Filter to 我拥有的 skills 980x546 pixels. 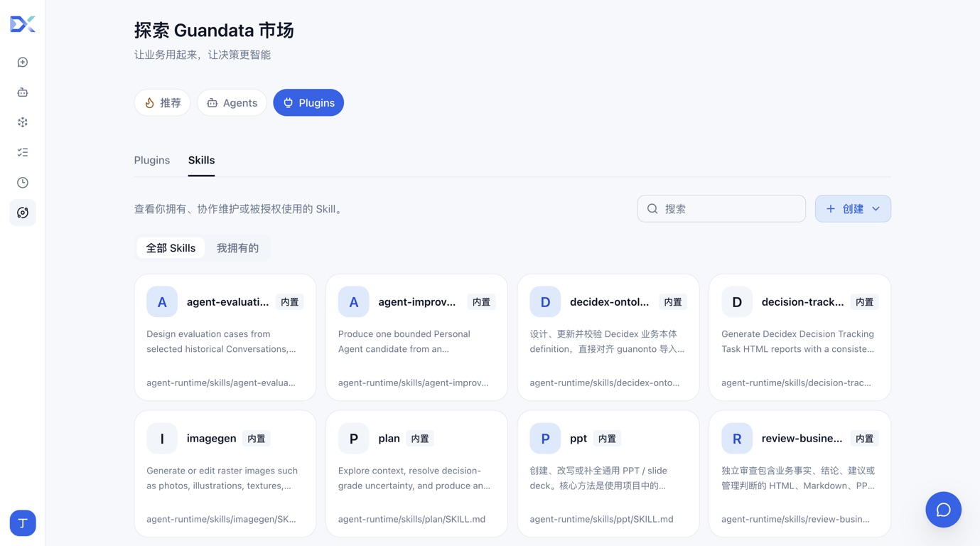pyautogui.click(x=237, y=248)
